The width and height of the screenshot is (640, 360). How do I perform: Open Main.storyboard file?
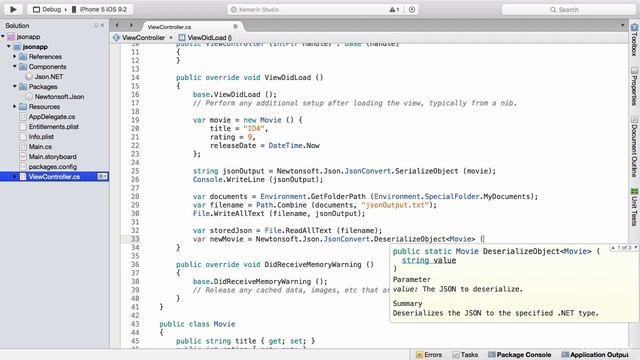[x=52, y=156]
